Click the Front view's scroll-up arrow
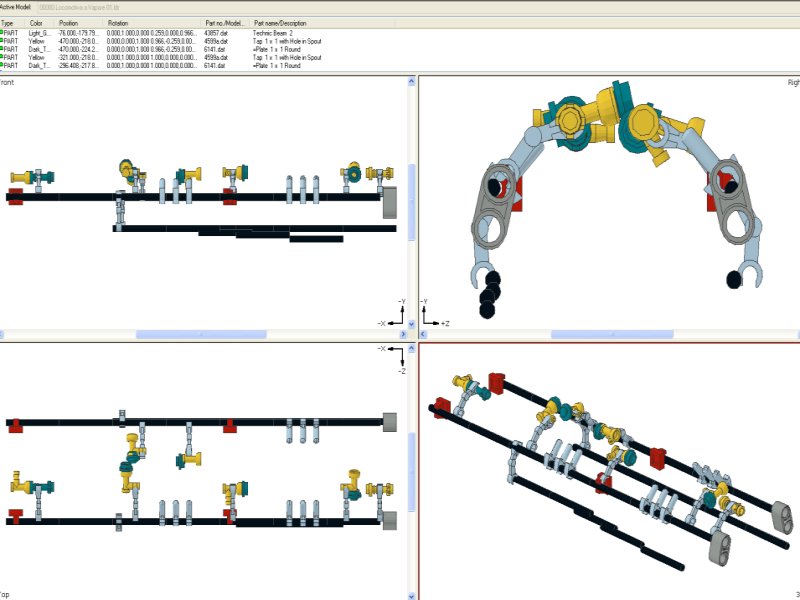Screen dimensions: 800x600 [x=412, y=81]
